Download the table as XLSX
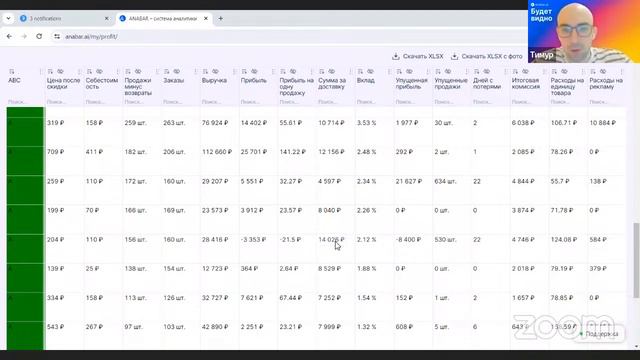 click(x=418, y=56)
